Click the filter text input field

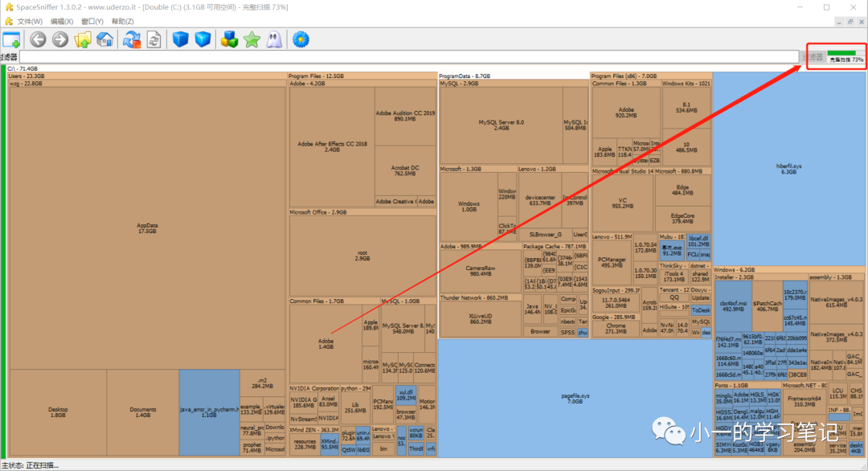pyautogui.click(x=409, y=57)
